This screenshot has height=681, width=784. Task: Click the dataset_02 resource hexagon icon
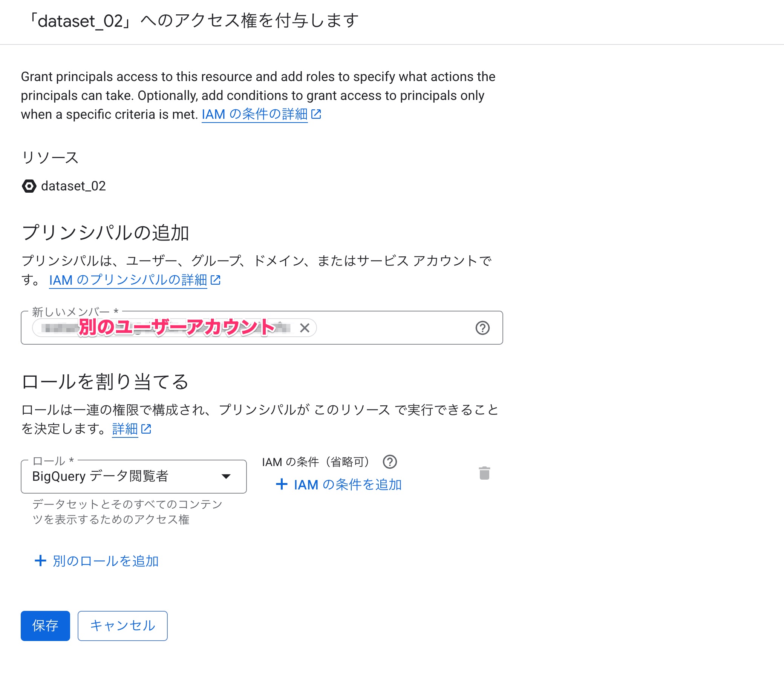[x=29, y=186]
